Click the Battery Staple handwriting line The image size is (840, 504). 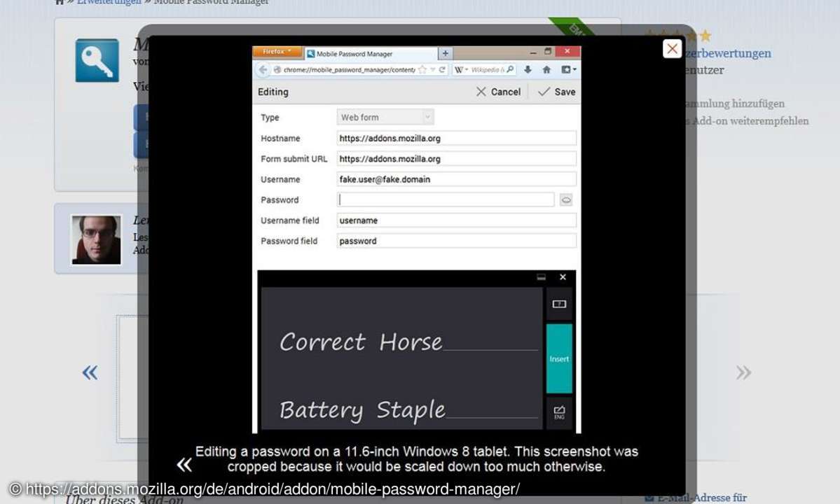click(x=408, y=409)
